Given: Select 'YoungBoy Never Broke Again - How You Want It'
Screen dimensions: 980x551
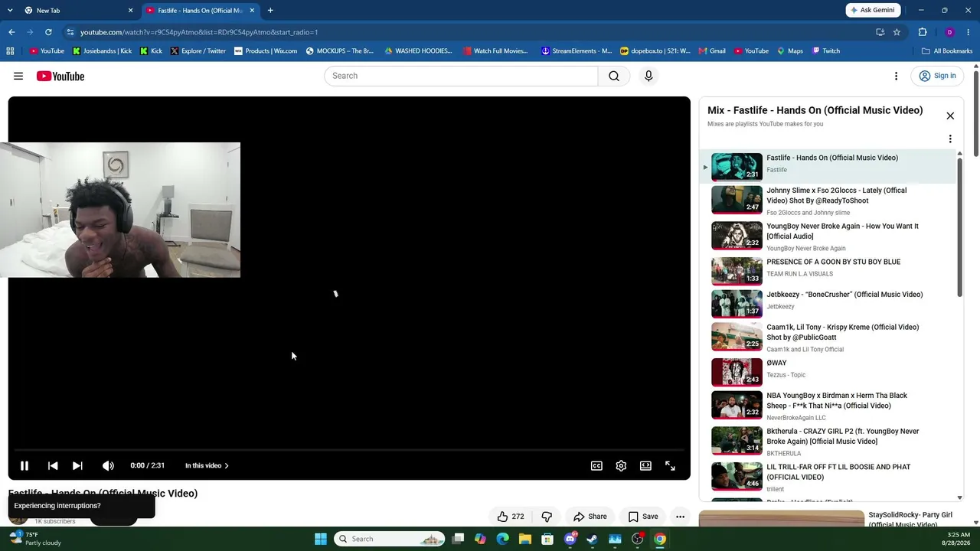Looking at the screenshot, I should (x=828, y=236).
